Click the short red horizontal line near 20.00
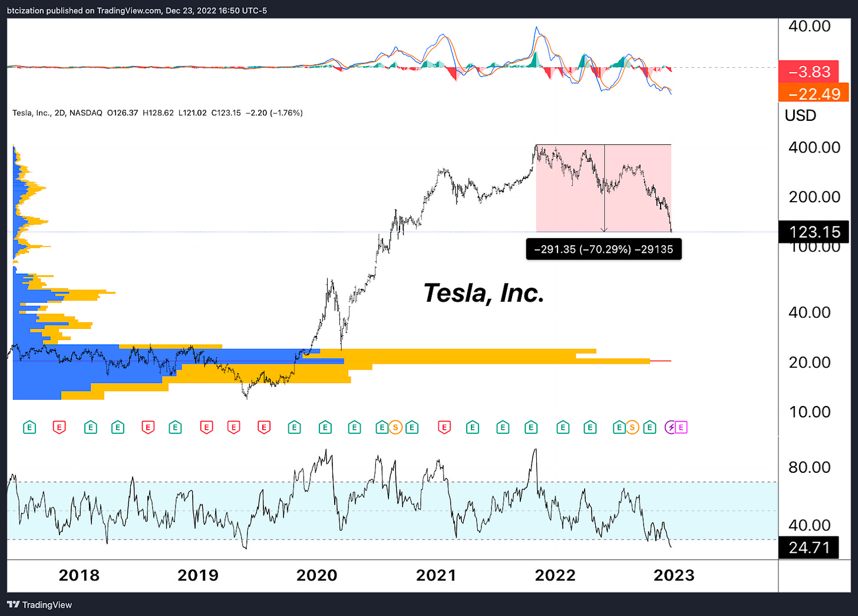This screenshot has width=858, height=616. coord(661,361)
